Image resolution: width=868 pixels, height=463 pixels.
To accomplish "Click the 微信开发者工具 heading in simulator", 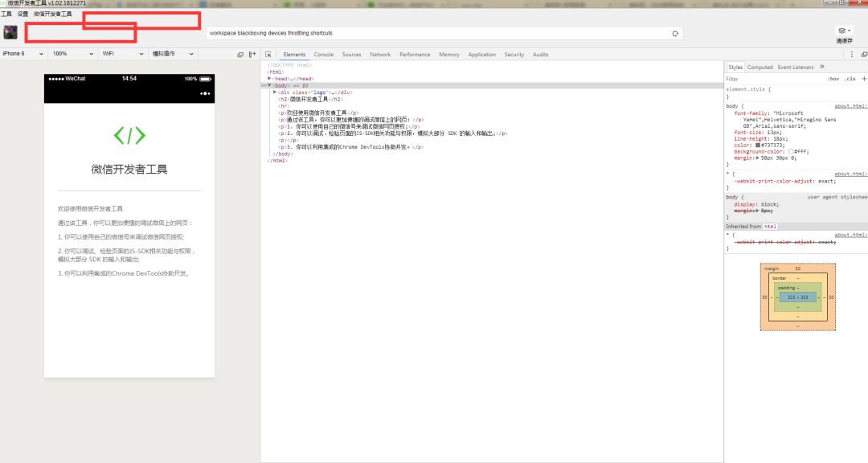I will tap(129, 170).
